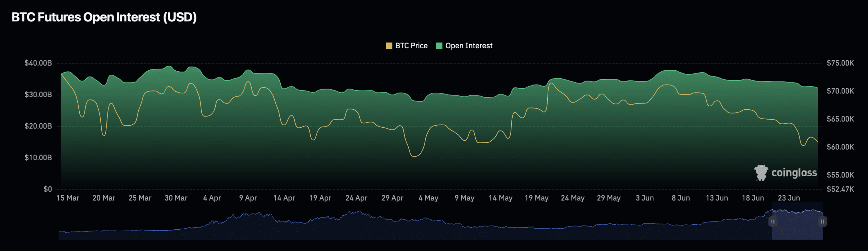Click the yellow BTC Price color swatch

click(389, 46)
